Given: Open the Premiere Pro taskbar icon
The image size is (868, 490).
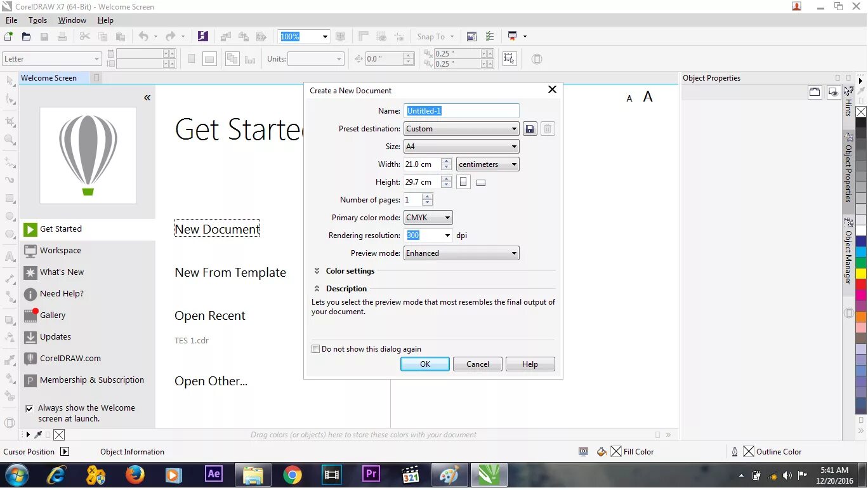Looking at the screenshot, I should tap(371, 474).
